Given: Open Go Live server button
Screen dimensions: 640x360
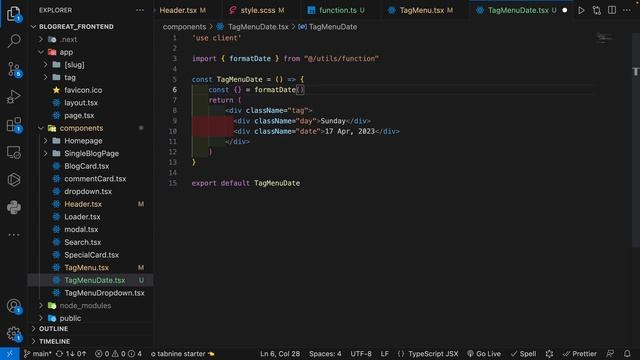Looking at the screenshot, I should 483,354.
